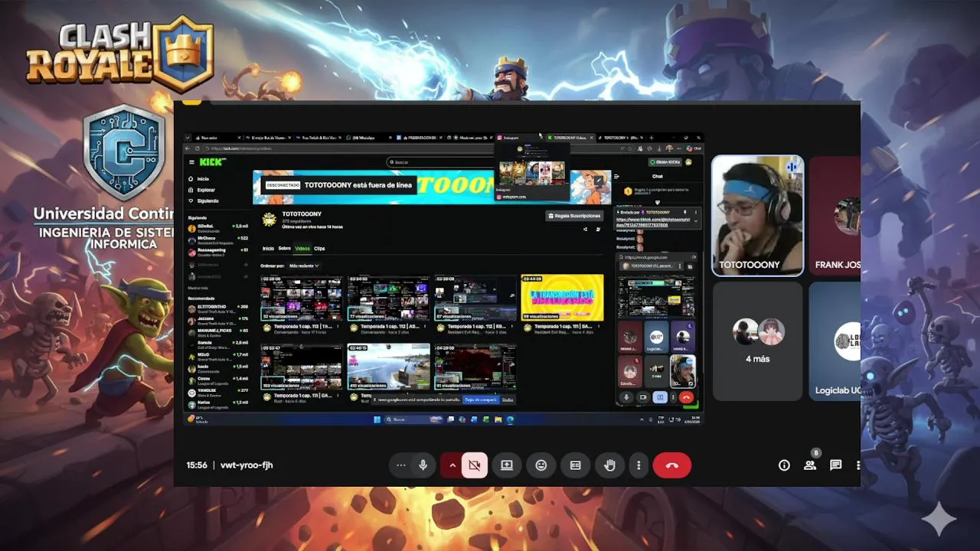This screenshot has width=980, height=551.
Task: Turn on camera with crossed camera button
Action: click(475, 465)
